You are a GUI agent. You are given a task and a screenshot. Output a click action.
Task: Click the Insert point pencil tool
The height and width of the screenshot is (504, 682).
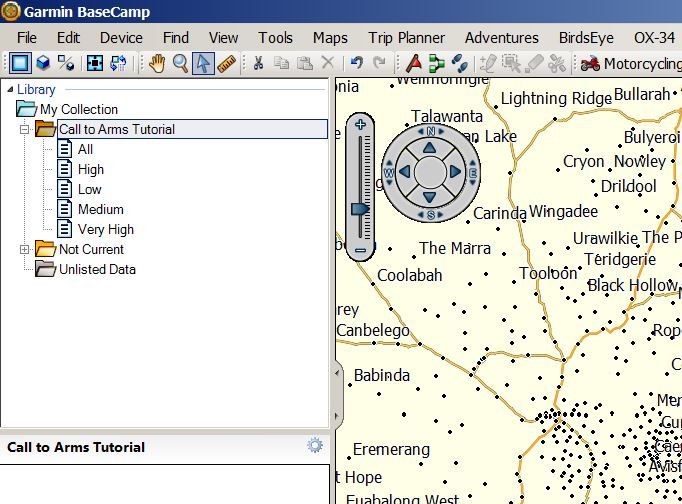click(x=488, y=63)
